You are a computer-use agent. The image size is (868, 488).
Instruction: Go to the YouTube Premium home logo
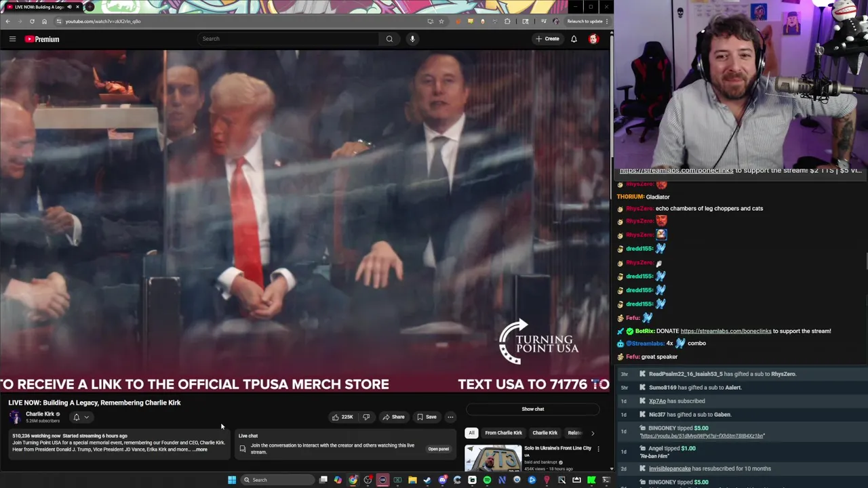pyautogui.click(x=42, y=39)
